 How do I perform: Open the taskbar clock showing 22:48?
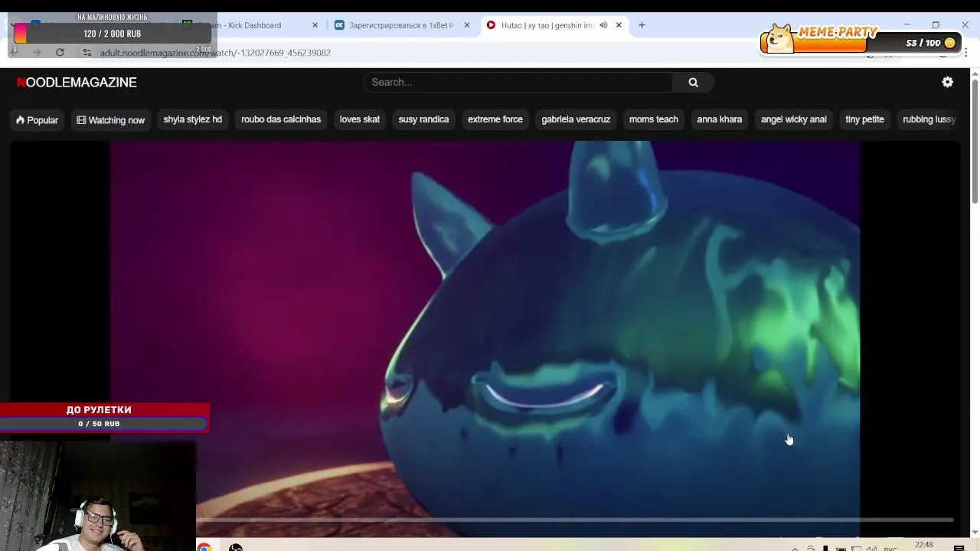(x=924, y=546)
